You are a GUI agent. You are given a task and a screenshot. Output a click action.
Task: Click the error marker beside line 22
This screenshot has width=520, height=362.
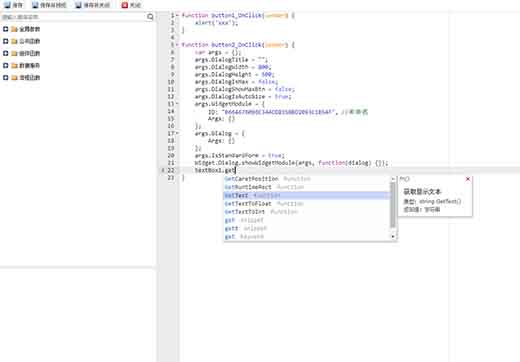(163, 170)
